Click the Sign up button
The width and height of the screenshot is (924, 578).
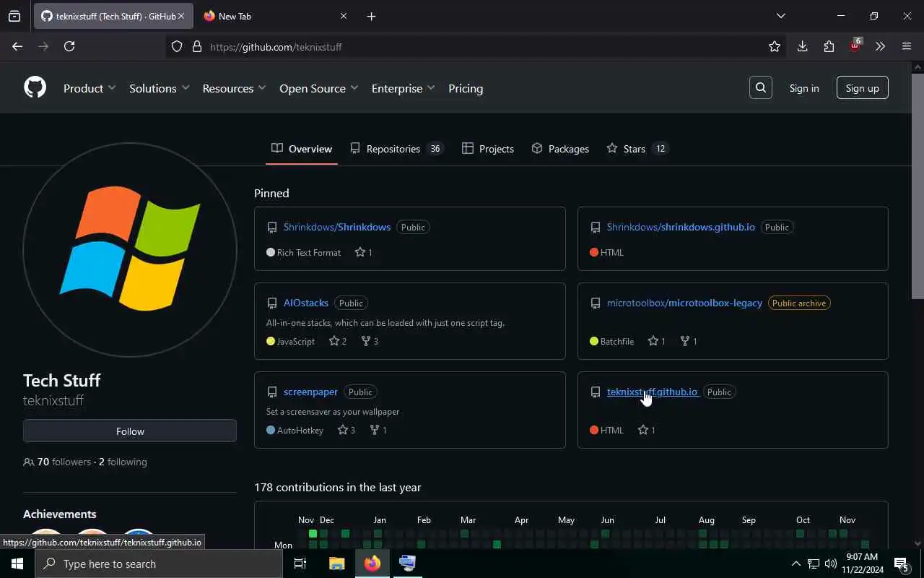tap(862, 88)
